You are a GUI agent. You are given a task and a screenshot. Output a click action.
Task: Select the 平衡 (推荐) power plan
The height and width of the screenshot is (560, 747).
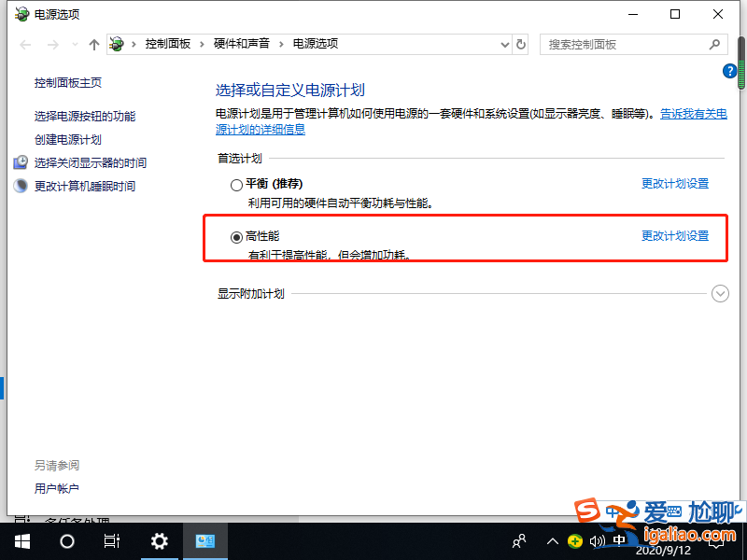click(238, 184)
